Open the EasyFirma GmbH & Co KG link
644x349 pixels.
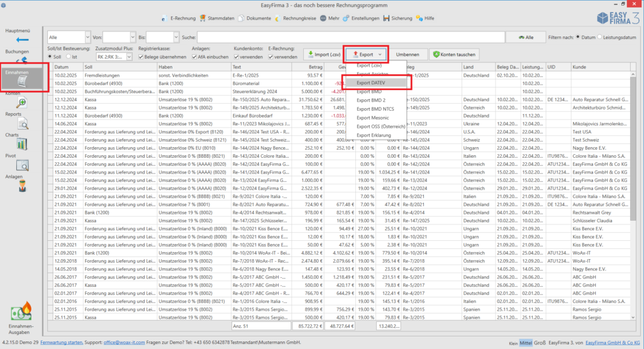613,343
